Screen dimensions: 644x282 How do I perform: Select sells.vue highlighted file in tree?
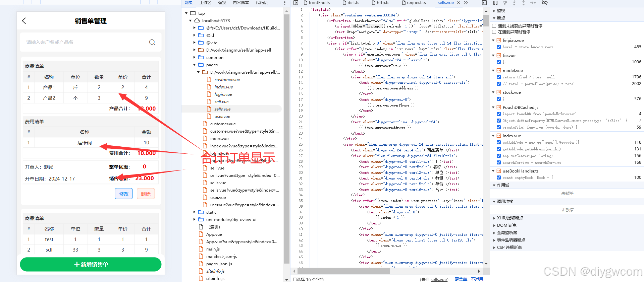coord(222,109)
